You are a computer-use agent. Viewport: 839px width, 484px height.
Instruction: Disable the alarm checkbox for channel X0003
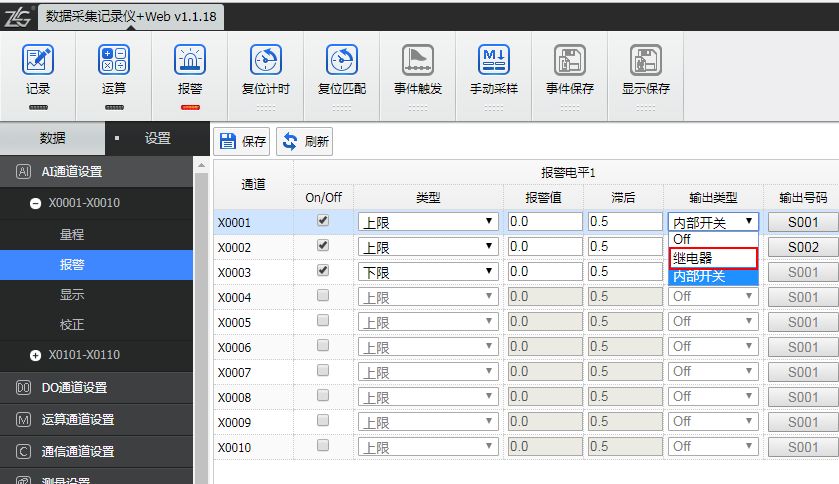pos(323,270)
